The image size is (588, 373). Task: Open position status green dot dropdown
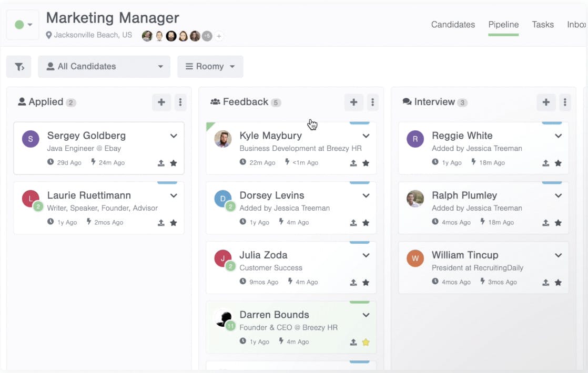click(23, 25)
